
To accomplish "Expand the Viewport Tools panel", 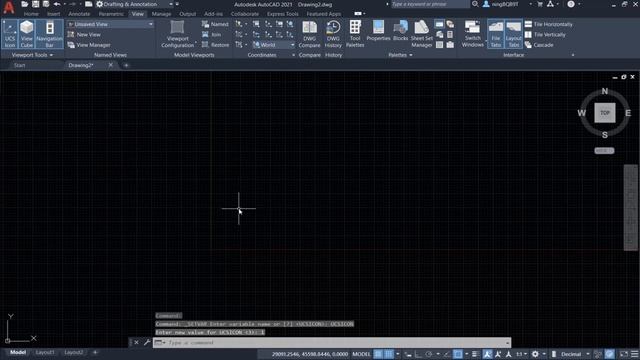I will click(x=32, y=55).
